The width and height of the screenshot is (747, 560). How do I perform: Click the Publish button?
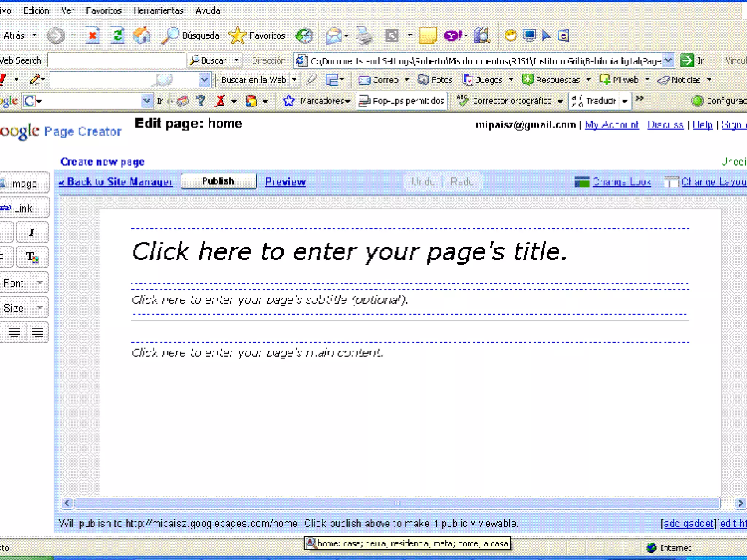pyautogui.click(x=218, y=181)
